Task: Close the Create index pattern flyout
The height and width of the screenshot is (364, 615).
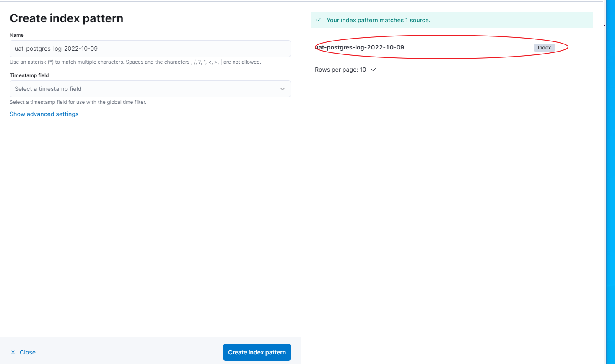Action: [23, 352]
